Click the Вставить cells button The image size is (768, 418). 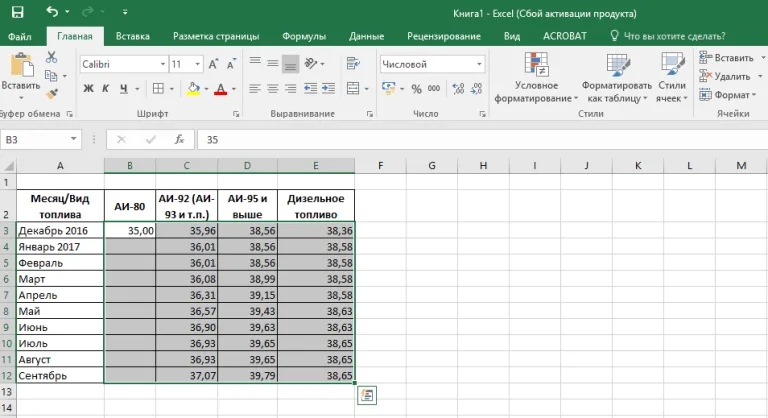(727, 58)
